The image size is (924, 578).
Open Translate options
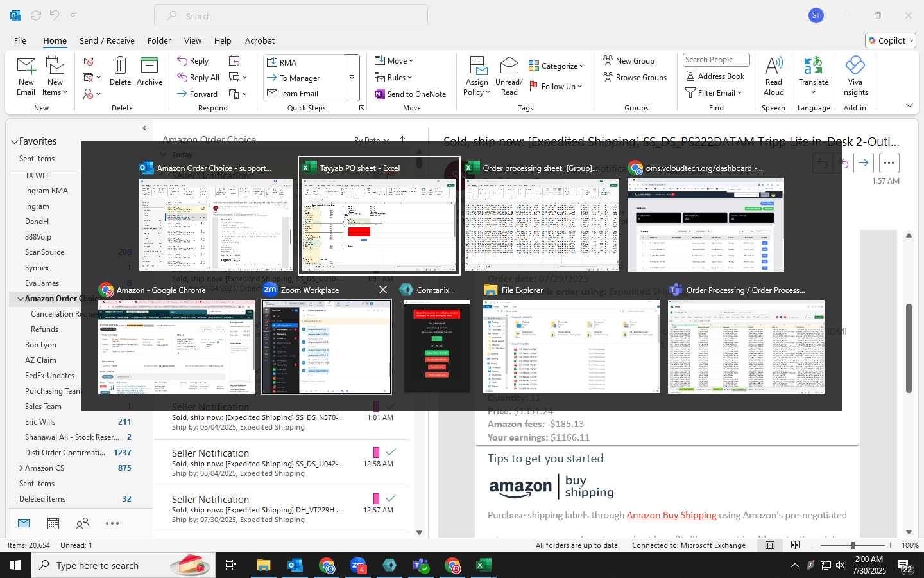point(814,76)
